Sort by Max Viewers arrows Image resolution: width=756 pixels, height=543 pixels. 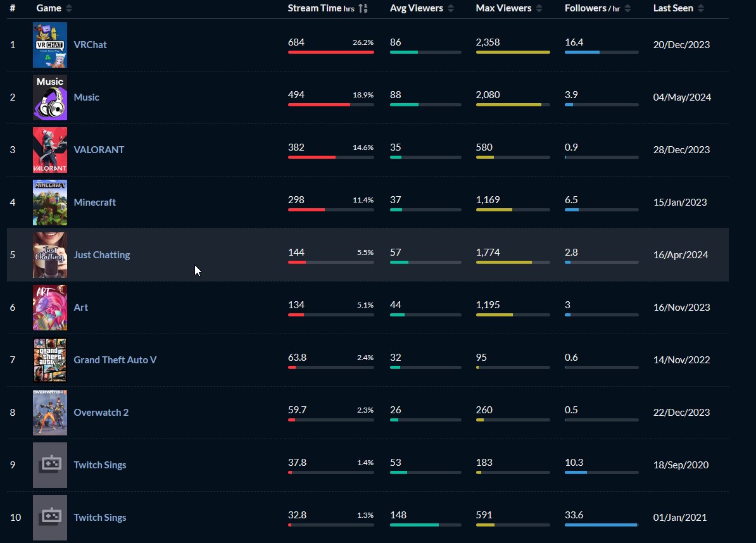tap(539, 8)
